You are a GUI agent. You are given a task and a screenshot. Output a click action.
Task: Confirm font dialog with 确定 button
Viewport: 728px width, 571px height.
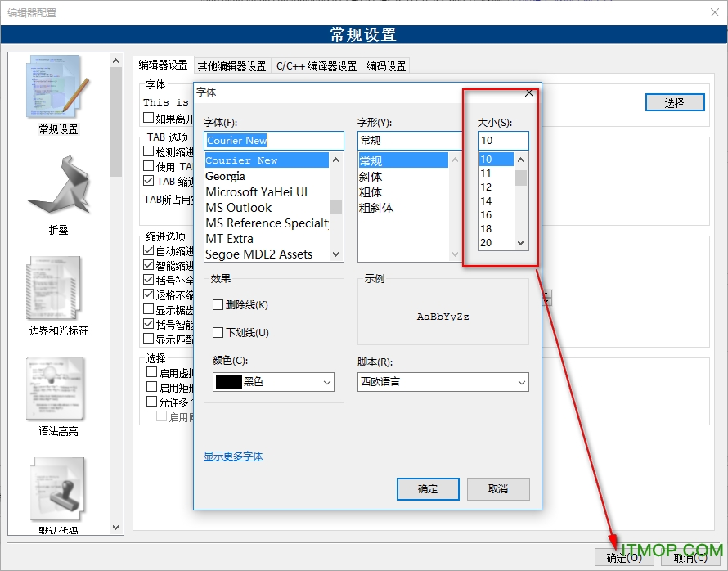pos(428,489)
